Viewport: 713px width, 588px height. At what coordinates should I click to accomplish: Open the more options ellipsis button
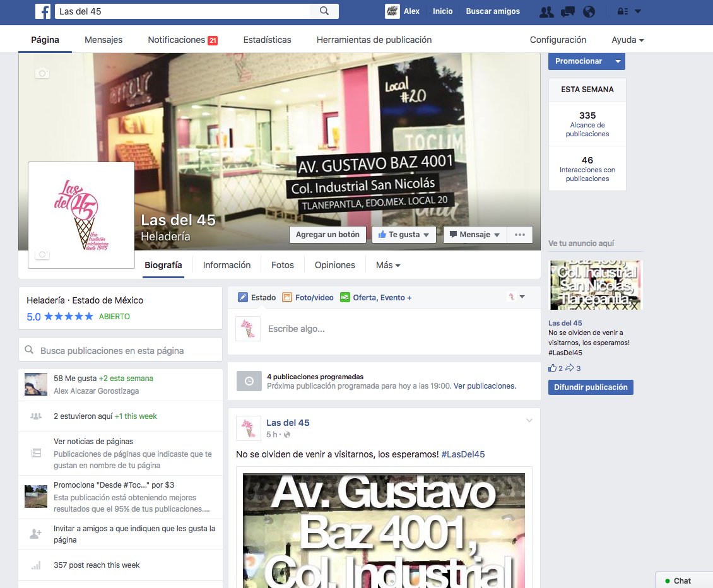tap(520, 235)
